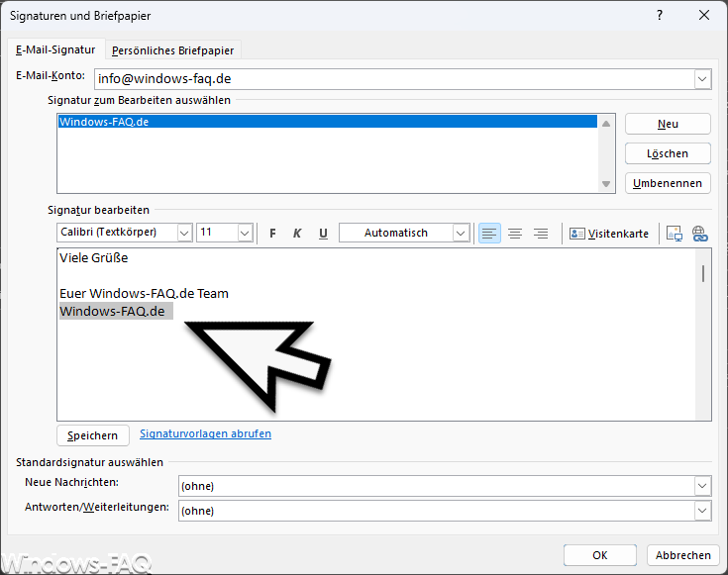Switch to the E-Mail-Signatur tab
Viewport: 728px width, 575px height.
click(55, 49)
